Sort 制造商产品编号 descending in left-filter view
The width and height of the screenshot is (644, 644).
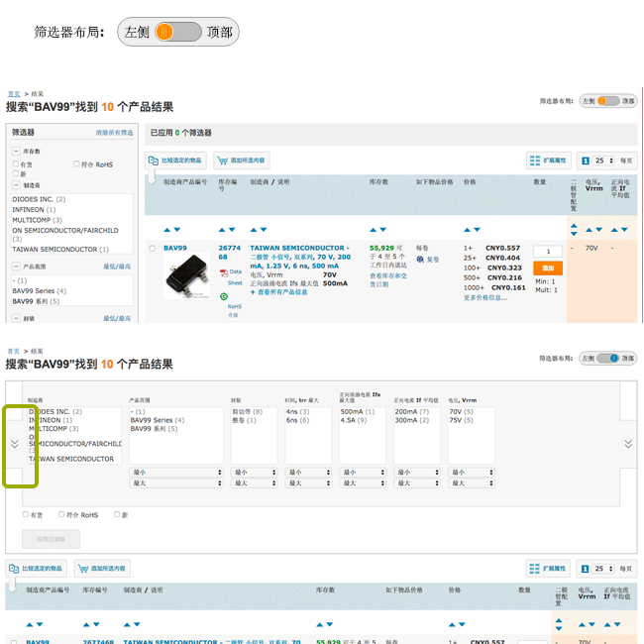click(x=177, y=230)
